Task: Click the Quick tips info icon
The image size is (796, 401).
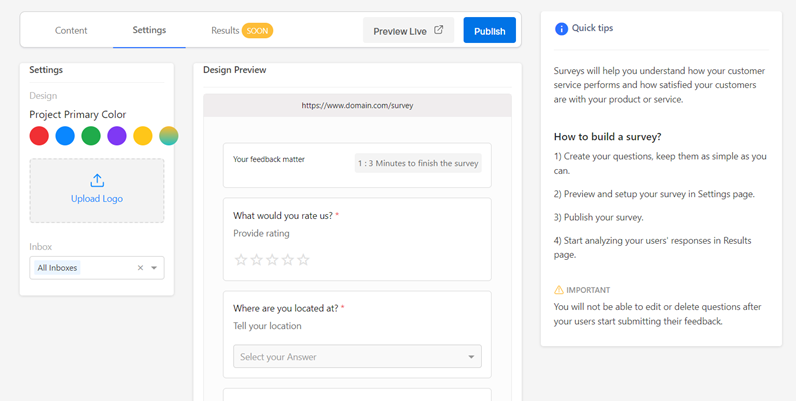Action: (561, 29)
